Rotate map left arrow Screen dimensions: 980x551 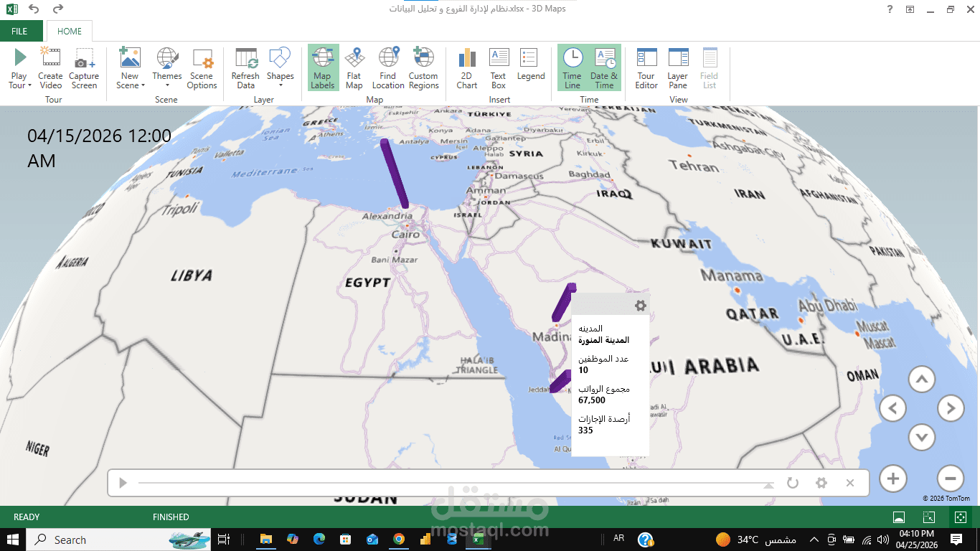coord(893,408)
